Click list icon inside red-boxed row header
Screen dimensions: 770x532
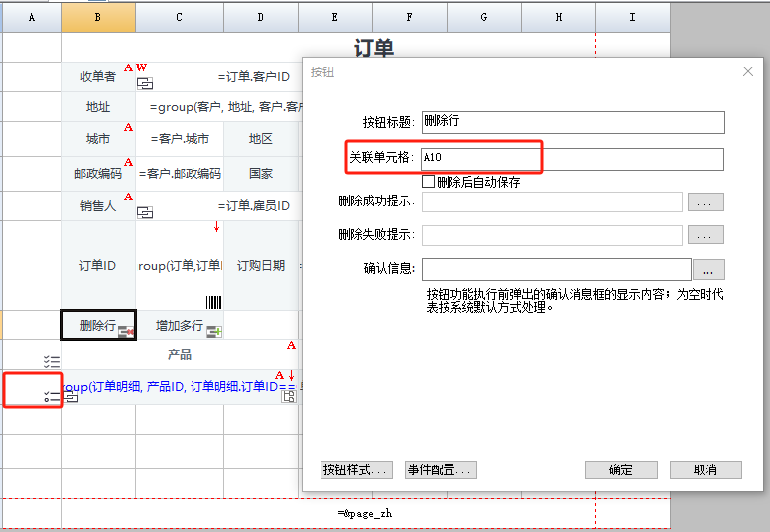click(52, 397)
